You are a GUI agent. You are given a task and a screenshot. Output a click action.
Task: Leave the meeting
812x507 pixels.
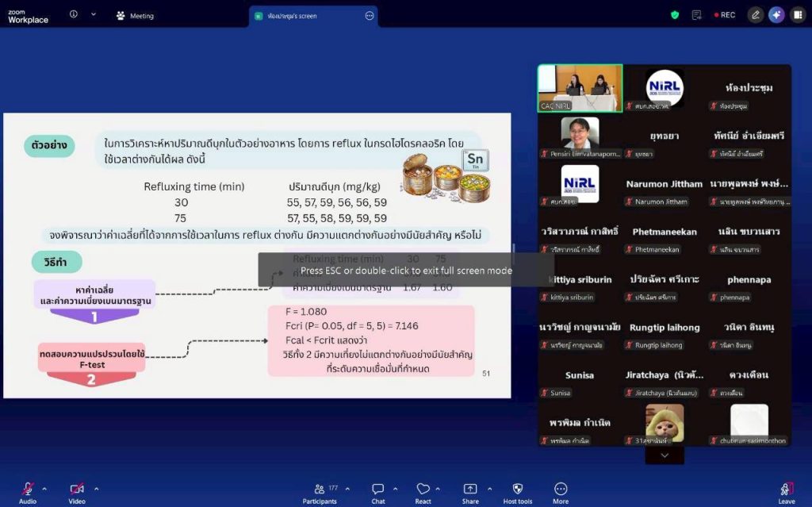786,493
